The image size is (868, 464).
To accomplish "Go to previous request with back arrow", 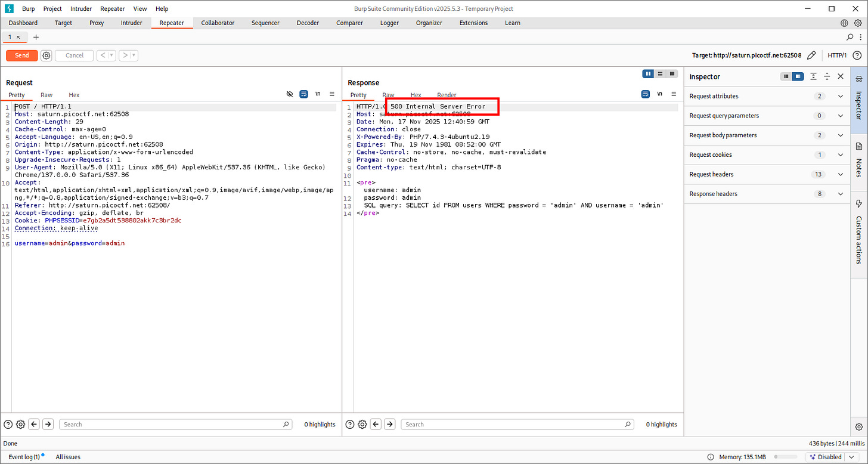I will [x=103, y=55].
